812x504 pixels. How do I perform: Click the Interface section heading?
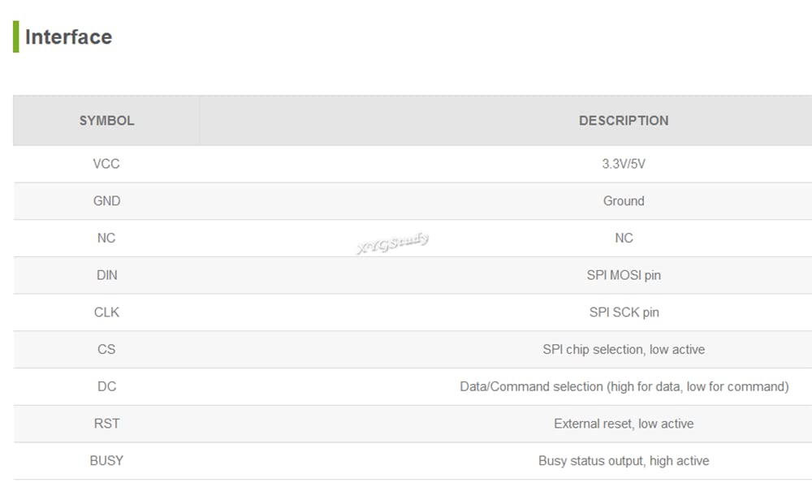[x=68, y=37]
